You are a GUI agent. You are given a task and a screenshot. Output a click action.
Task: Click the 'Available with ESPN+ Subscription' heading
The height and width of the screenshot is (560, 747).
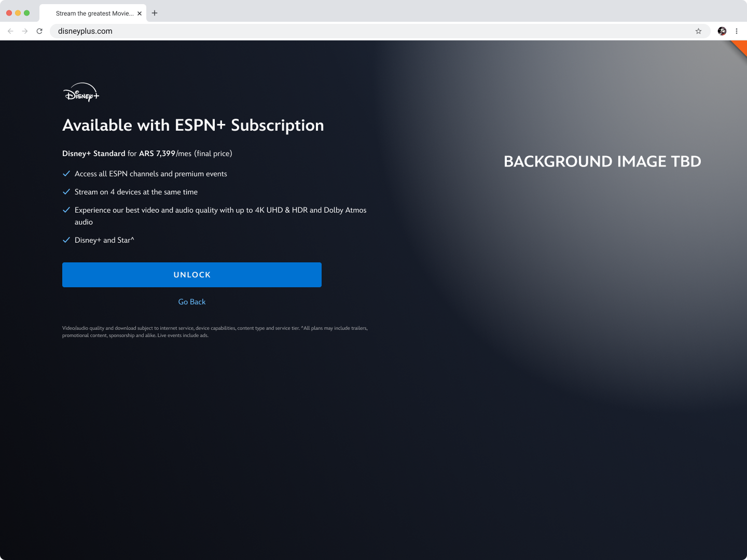193,125
